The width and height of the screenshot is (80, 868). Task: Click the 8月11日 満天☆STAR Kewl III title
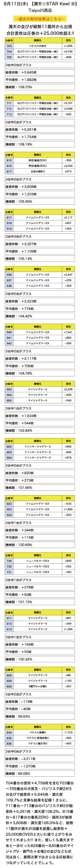(x=40, y=4)
